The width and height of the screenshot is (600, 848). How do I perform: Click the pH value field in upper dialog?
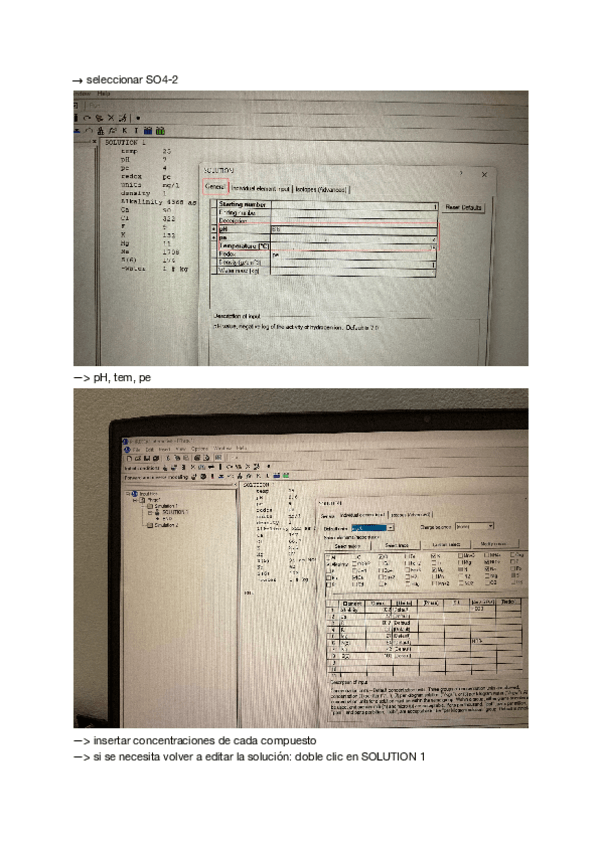(354, 229)
